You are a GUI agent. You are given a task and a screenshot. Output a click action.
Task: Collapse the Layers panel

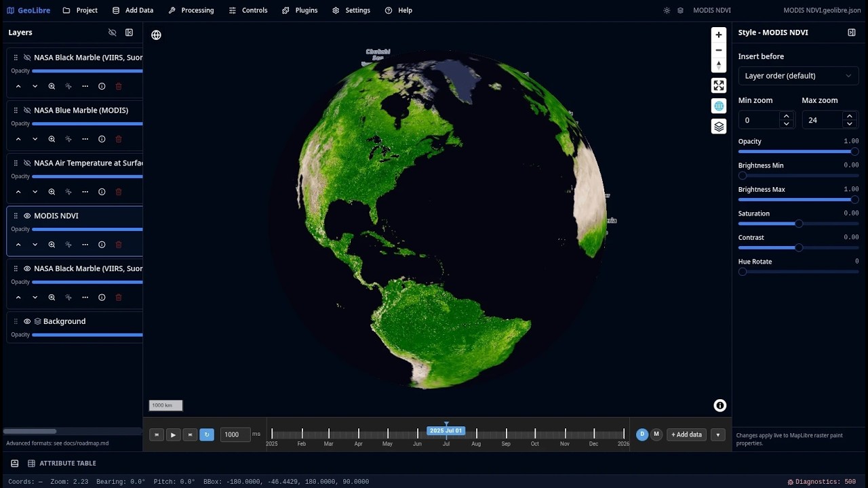(x=129, y=33)
